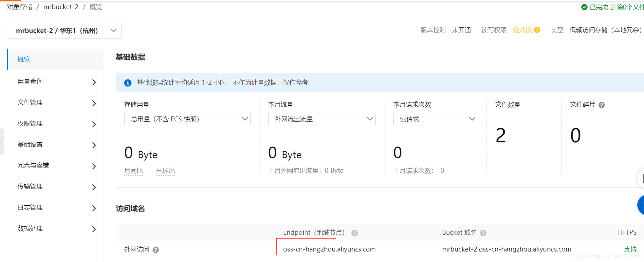Click the 概览 breadcrumb text

coord(96,7)
